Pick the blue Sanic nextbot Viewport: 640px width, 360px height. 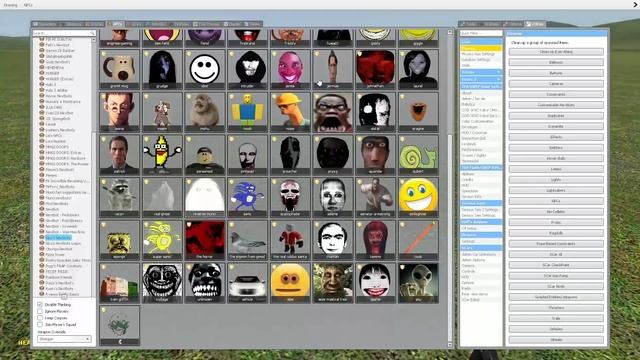click(247, 197)
